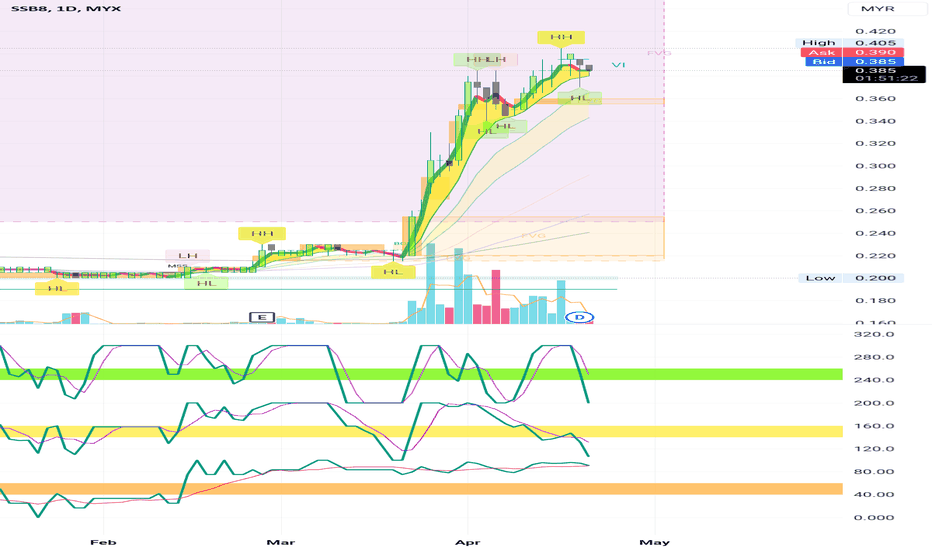Select the yellow HL label below late-March low
Screen dimensions: 932x550
click(393, 272)
